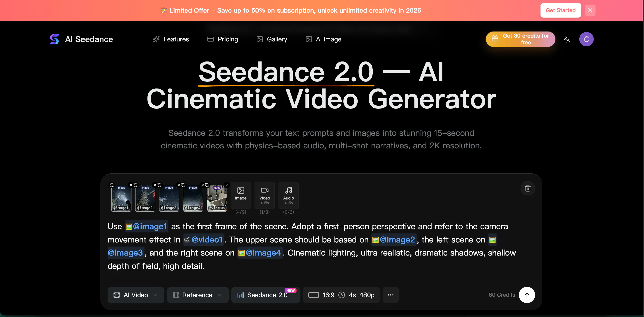Screen dimensions: 644x317
Task: Open the @image3 thumbnail
Action: (x=169, y=198)
